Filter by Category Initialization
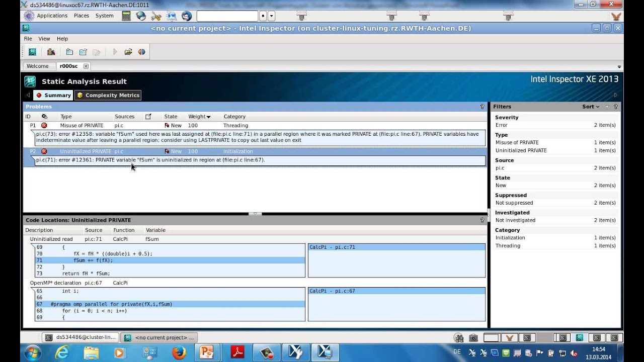Screen dimensions: 644x362 555,238
